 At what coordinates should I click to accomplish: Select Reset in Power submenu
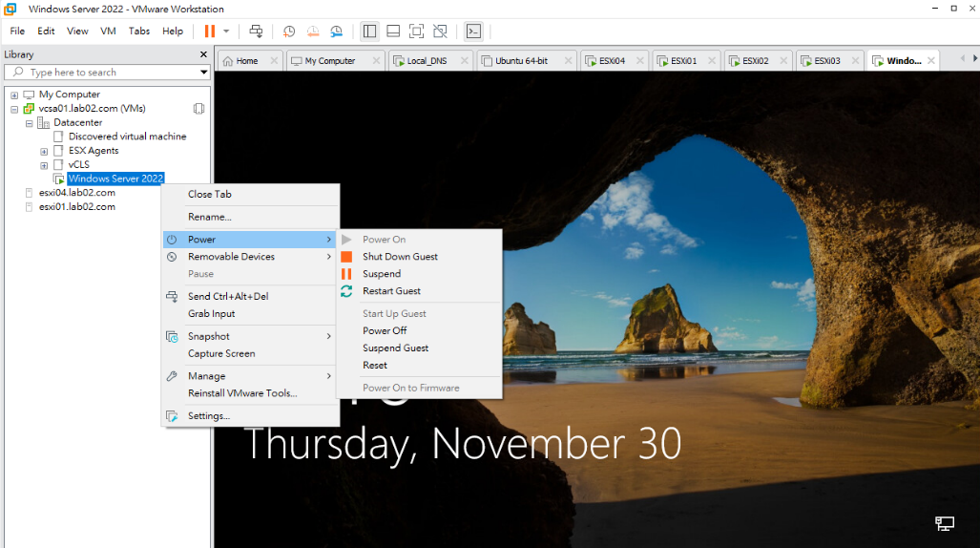coord(419,365)
